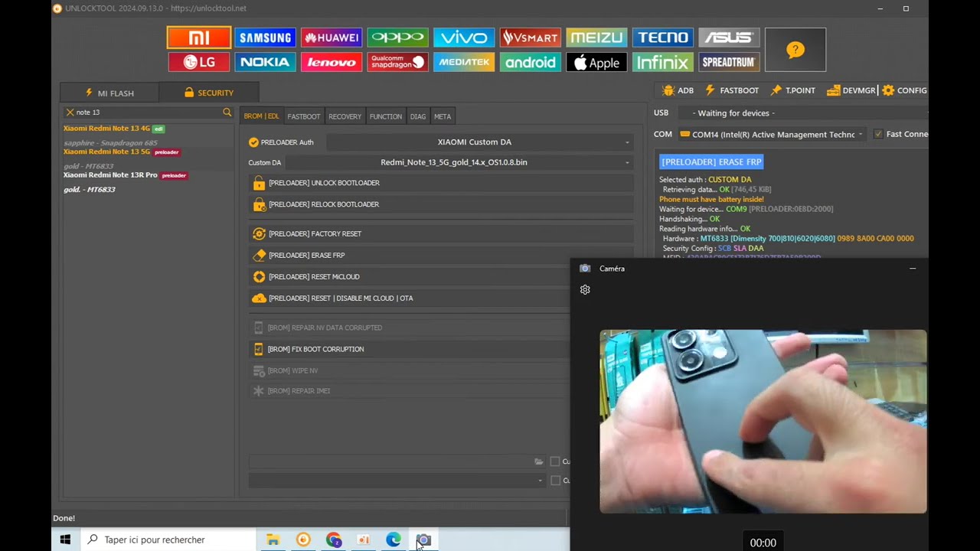The image size is (980, 551).
Task: Focus the model search field containing note 13
Action: point(147,112)
